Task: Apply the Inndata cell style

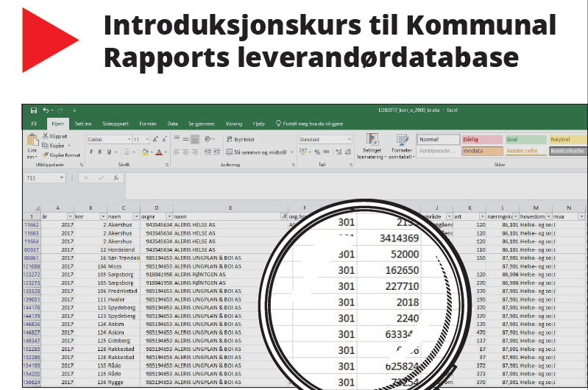Action: point(482,151)
